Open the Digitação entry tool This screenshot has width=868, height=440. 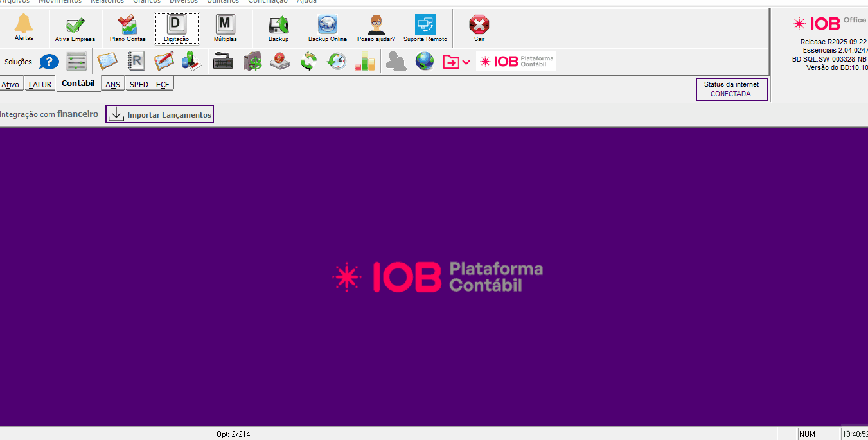pos(177,28)
